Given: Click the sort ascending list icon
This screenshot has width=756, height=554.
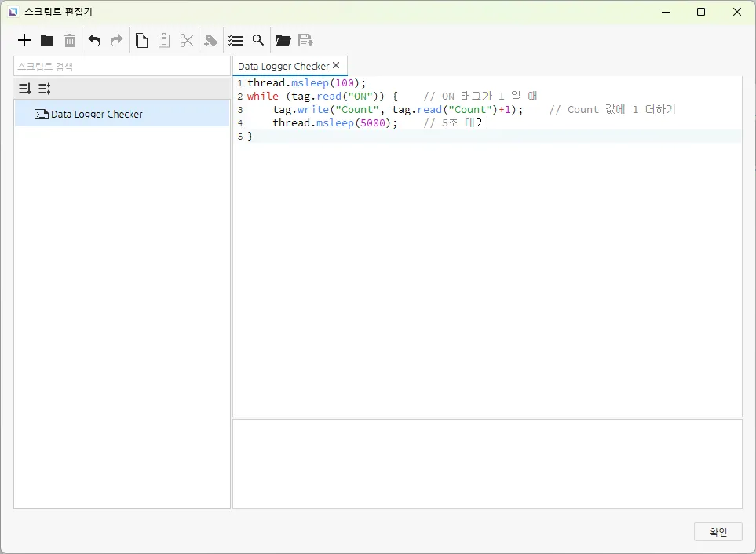Looking at the screenshot, I should click(x=45, y=89).
